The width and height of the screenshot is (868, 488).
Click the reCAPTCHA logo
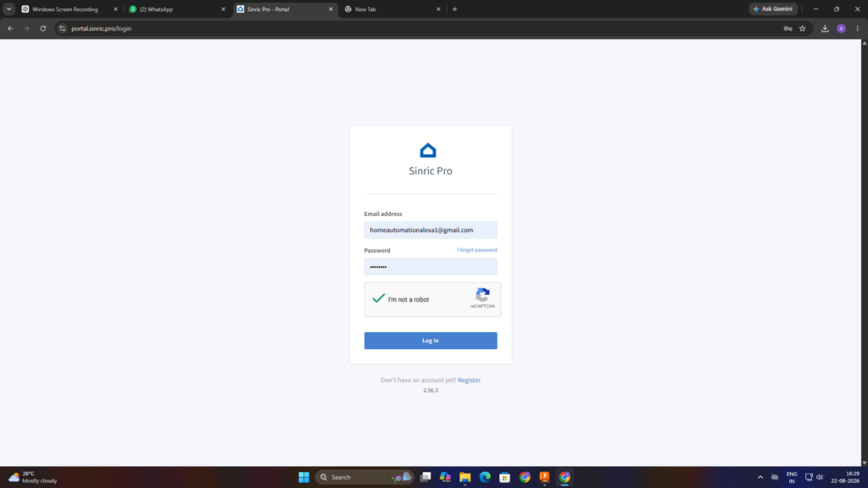pyautogui.click(x=482, y=294)
